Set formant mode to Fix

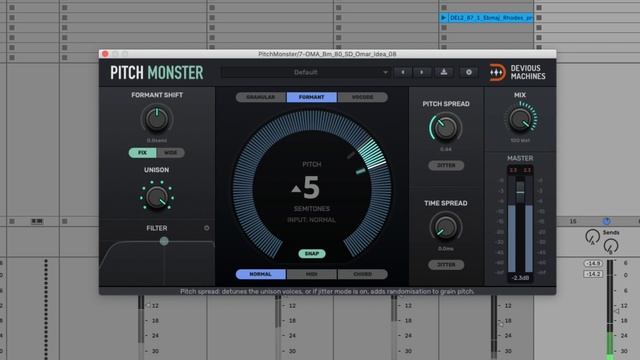pos(142,153)
